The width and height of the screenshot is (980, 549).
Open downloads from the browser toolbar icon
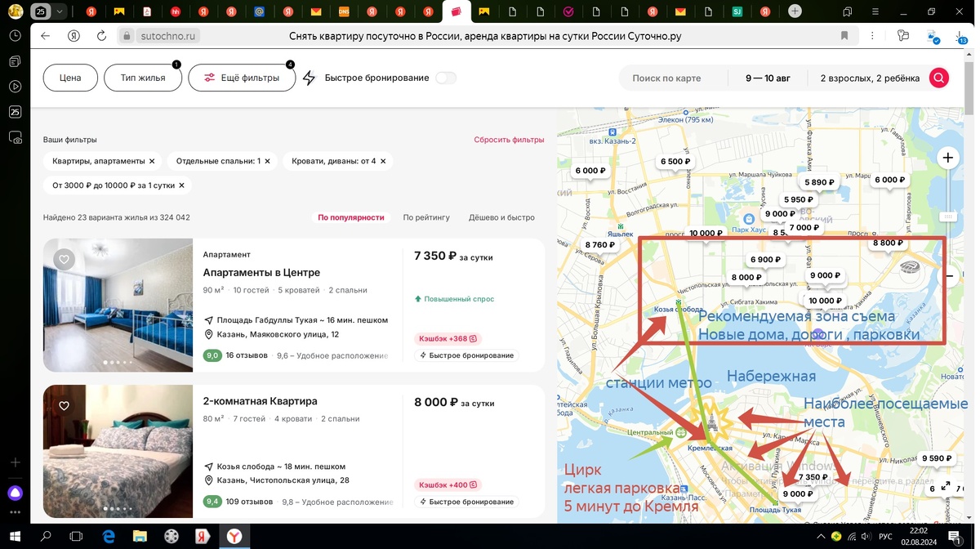point(959,36)
